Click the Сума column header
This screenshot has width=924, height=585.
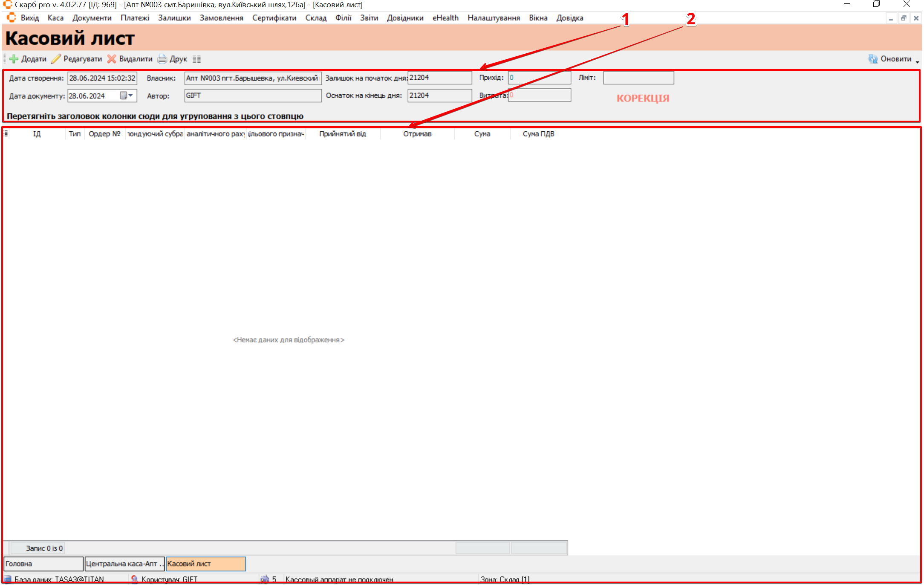(482, 134)
